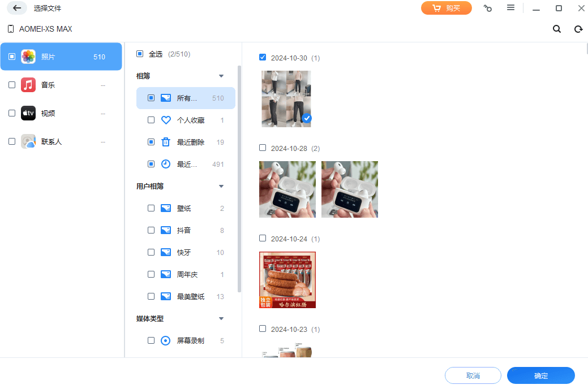Confirm selection with the 确定 button
Screen dimensions: 588x389
540,375
